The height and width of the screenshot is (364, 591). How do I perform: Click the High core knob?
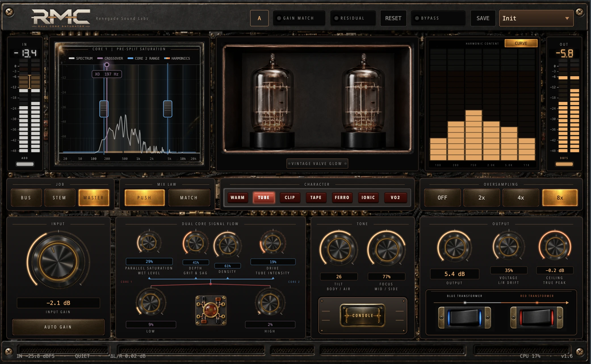tap(270, 303)
